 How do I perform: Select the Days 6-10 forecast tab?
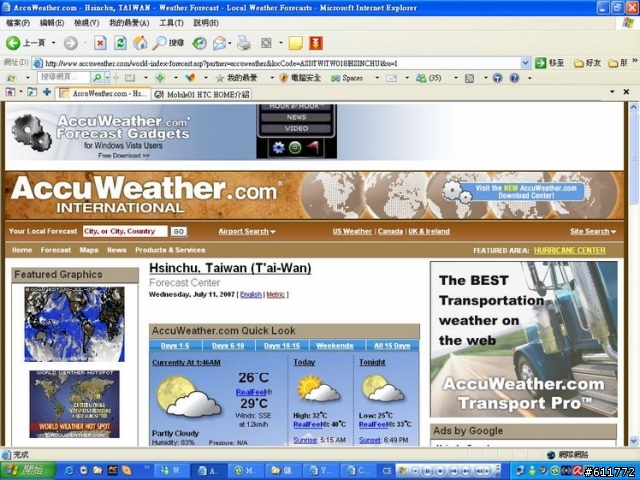point(228,346)
